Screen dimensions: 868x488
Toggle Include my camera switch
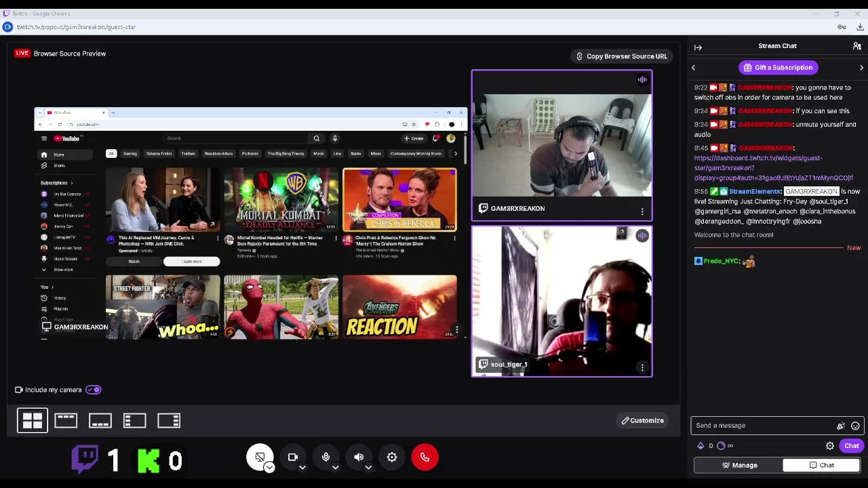point(94,390)
